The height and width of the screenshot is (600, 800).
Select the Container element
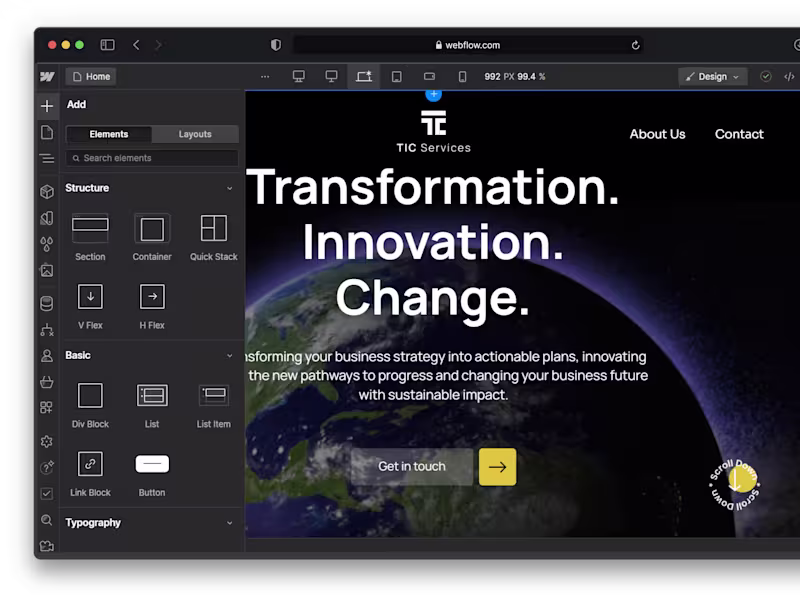[x=152, y=238]
